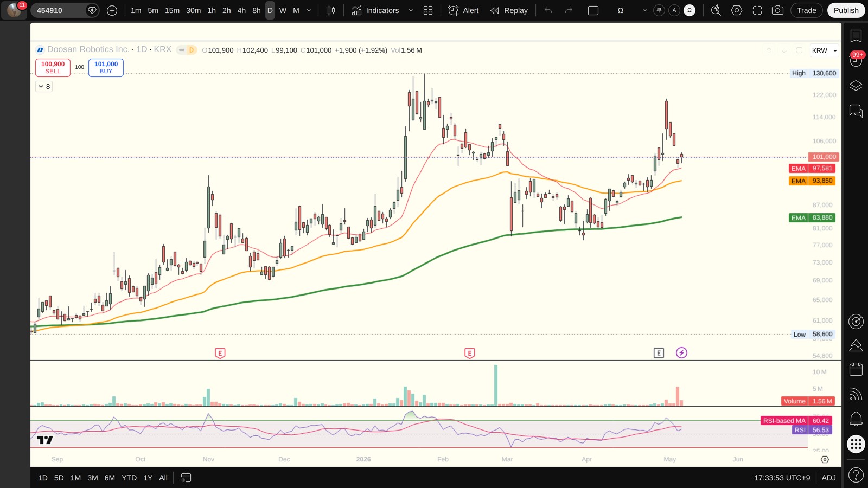Switch to the 5m timeframe
The image size is (868, 488).
(153, 10)
